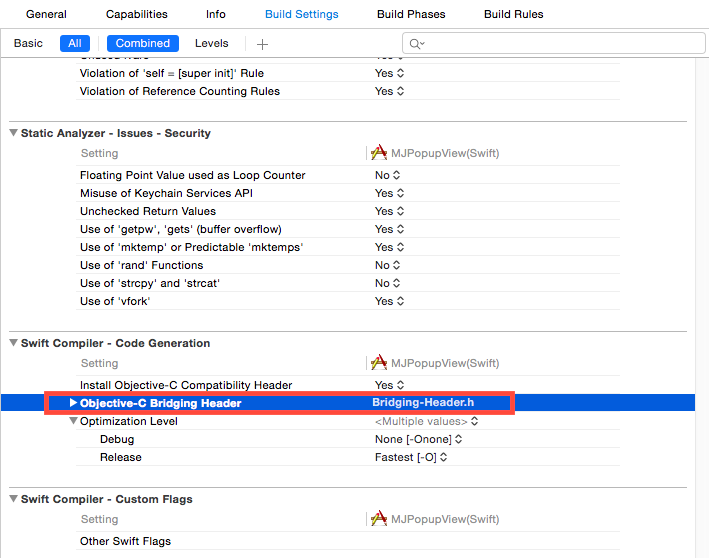This screenshot has height=558, width=709.
Task: Change Misuse of Keychain Services API value
Action: click(x=389, y=194)
